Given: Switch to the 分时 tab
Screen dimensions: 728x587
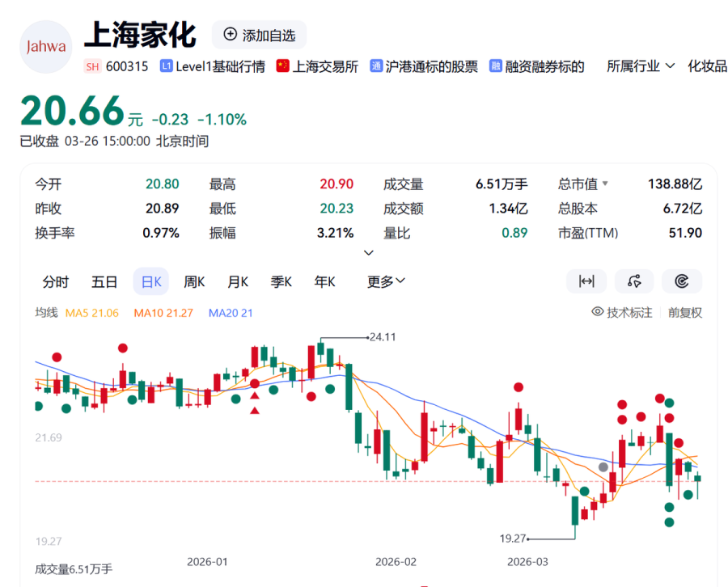Looking at the screenshot, I should tap(56, 281).
